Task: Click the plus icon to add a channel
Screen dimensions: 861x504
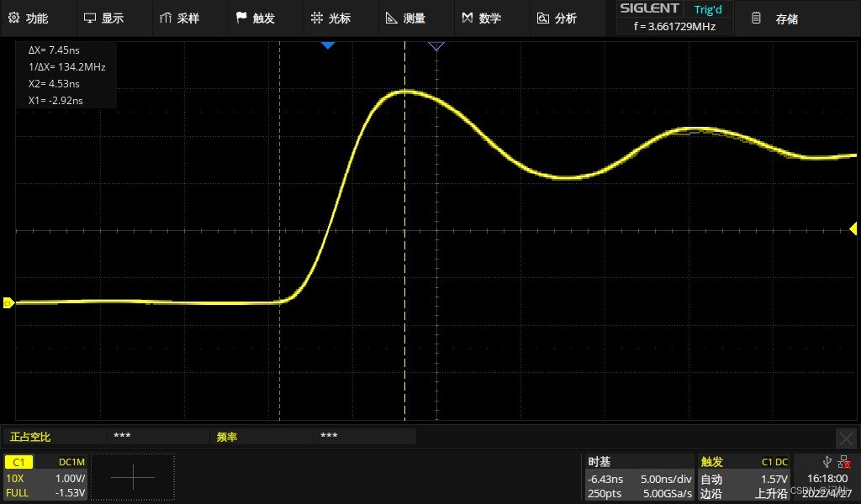Action: (132, 477)
